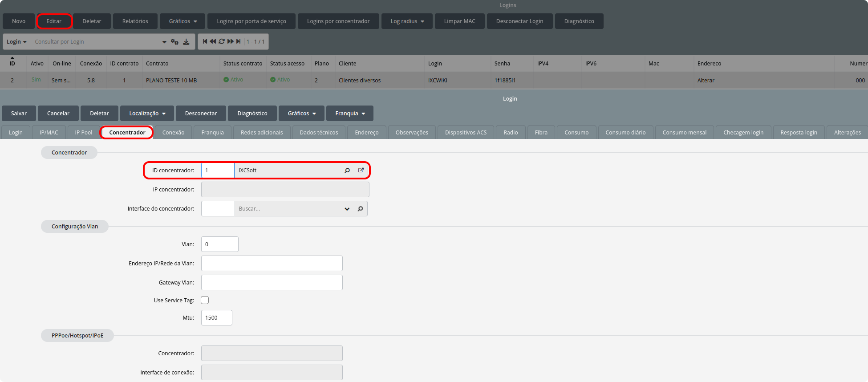Viewport: 868px width, 382px height.
Task: Click the ID concentrador input field
Action: click(x=218, y=171)
